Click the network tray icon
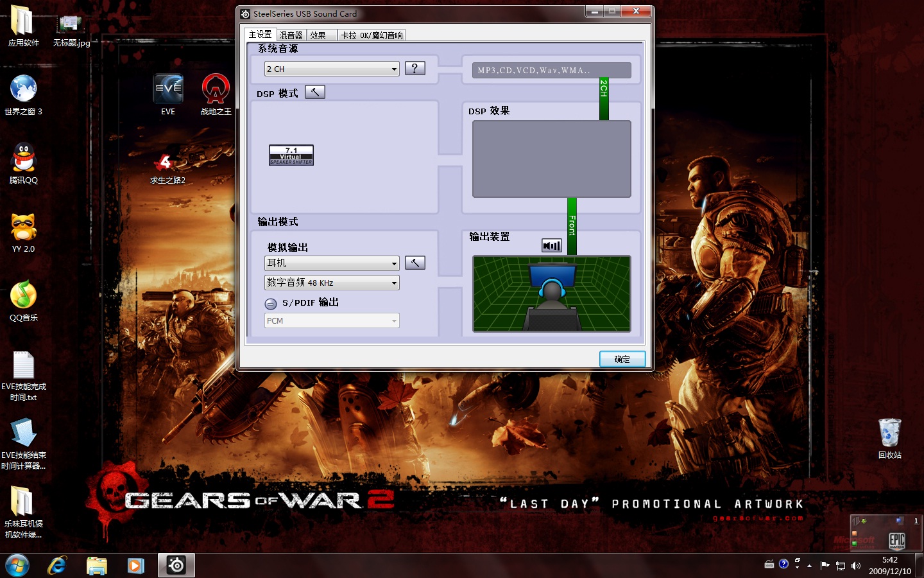924x578 pixels. (x=841, y=566)
